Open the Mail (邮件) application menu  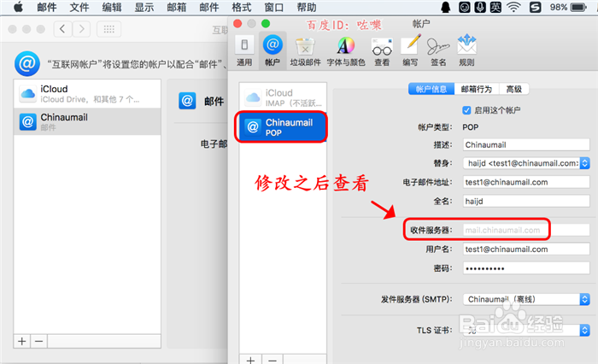[47, 7]
